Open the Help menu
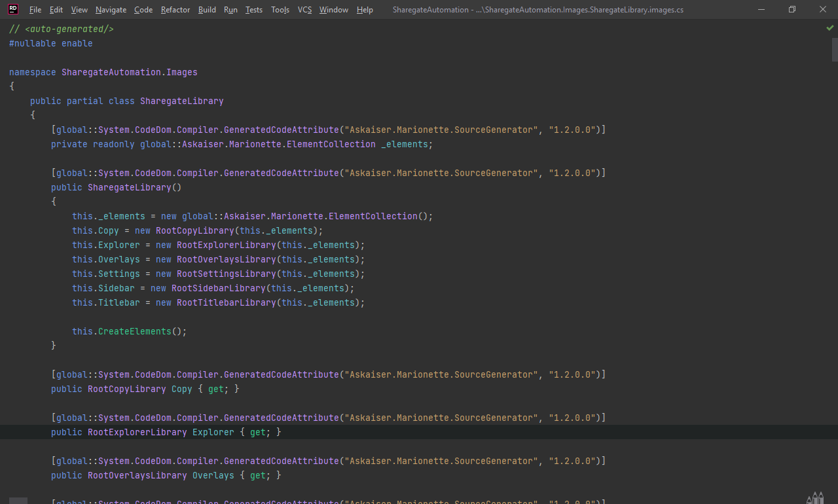This screenshot has height=504, width=838. (x=365, y=10)
